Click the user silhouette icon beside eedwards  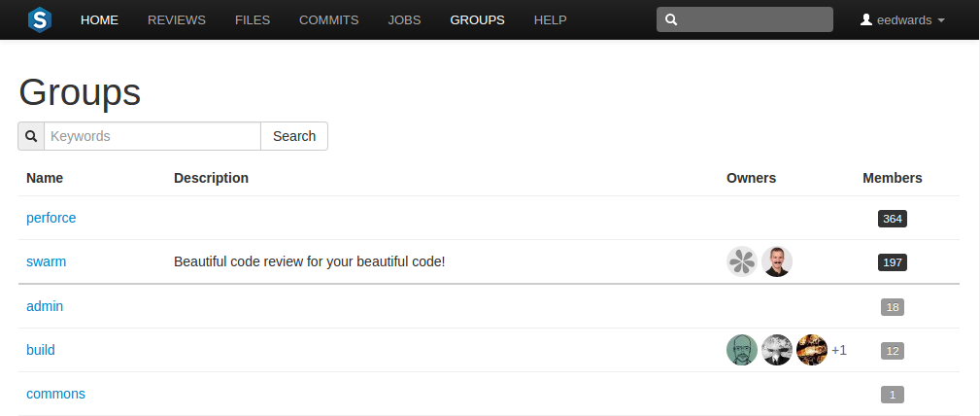click(x=865, y=20)
